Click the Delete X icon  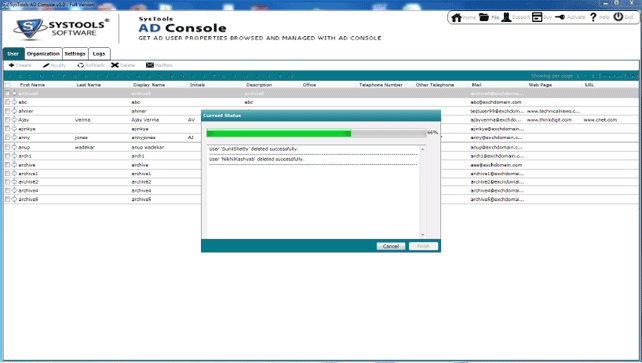[115, 65]
